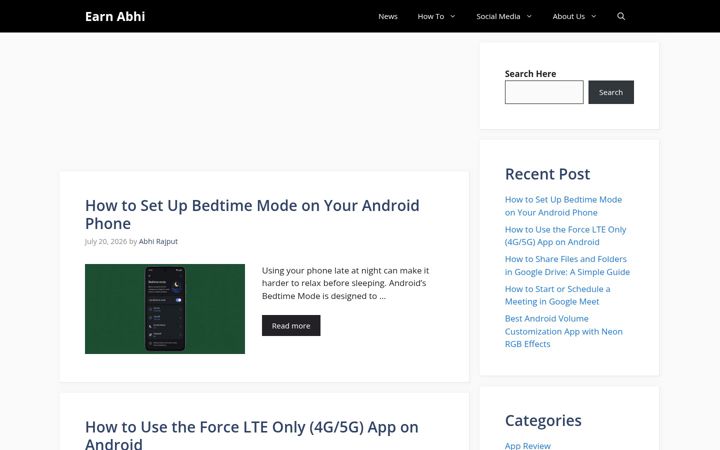Go to Earn Abhi site home
Image resolution: width=720 pixels, height=450 pixels.
coord(115,16)
